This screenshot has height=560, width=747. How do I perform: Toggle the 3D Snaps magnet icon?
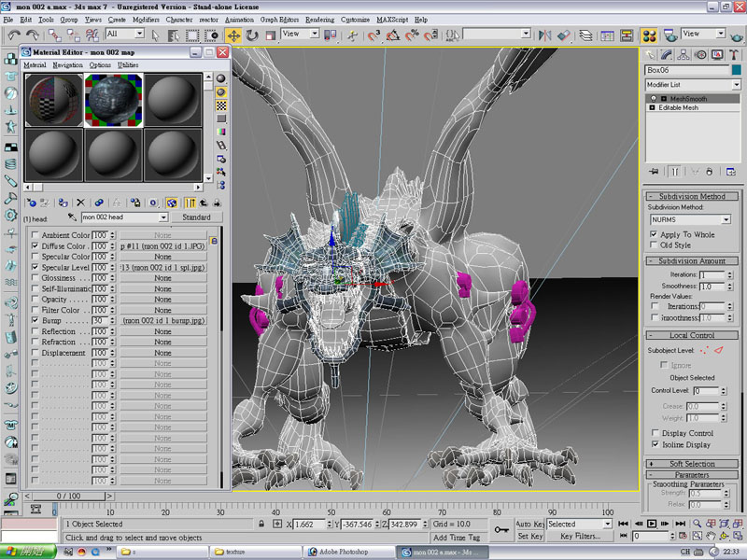[373, 35]
